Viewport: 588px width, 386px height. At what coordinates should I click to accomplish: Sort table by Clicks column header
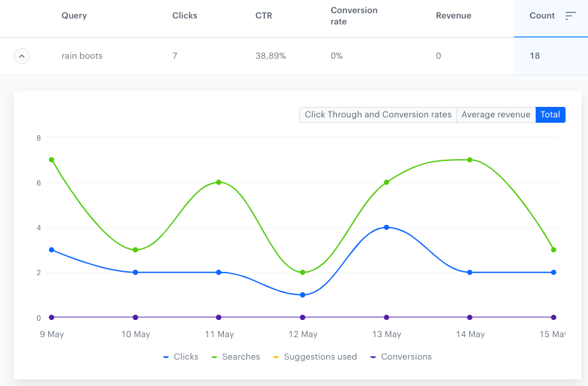click(x=185, y=16)
